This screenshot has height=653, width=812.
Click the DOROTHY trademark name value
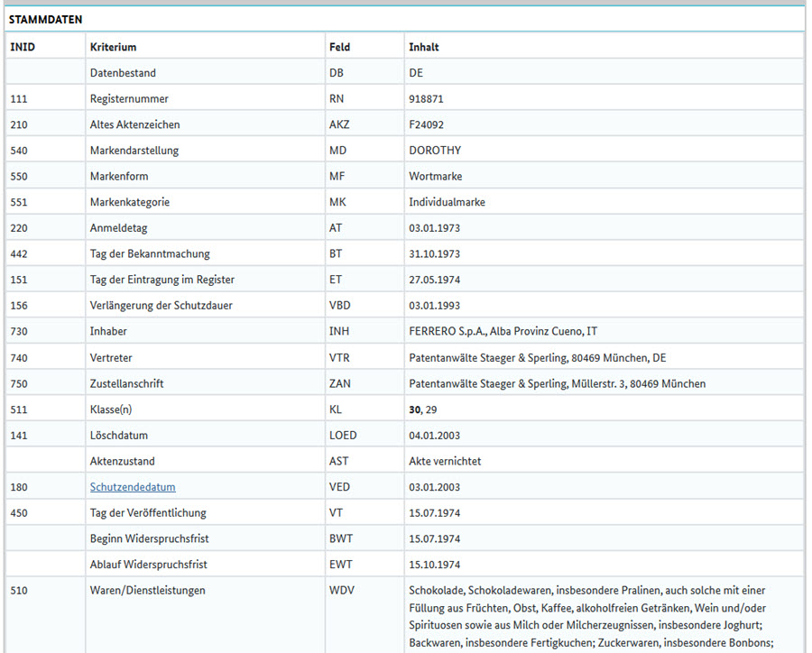tap(435, 151)
